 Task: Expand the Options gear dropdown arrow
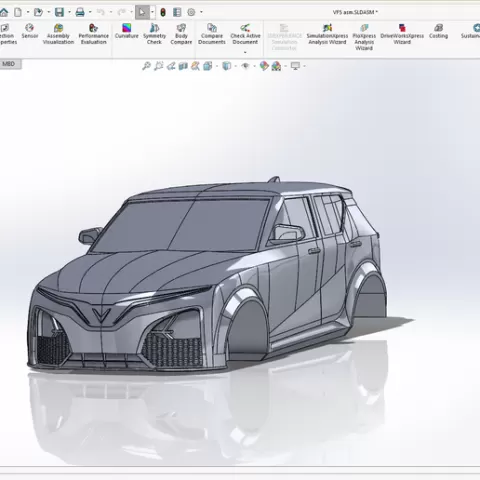click(201, 12)
